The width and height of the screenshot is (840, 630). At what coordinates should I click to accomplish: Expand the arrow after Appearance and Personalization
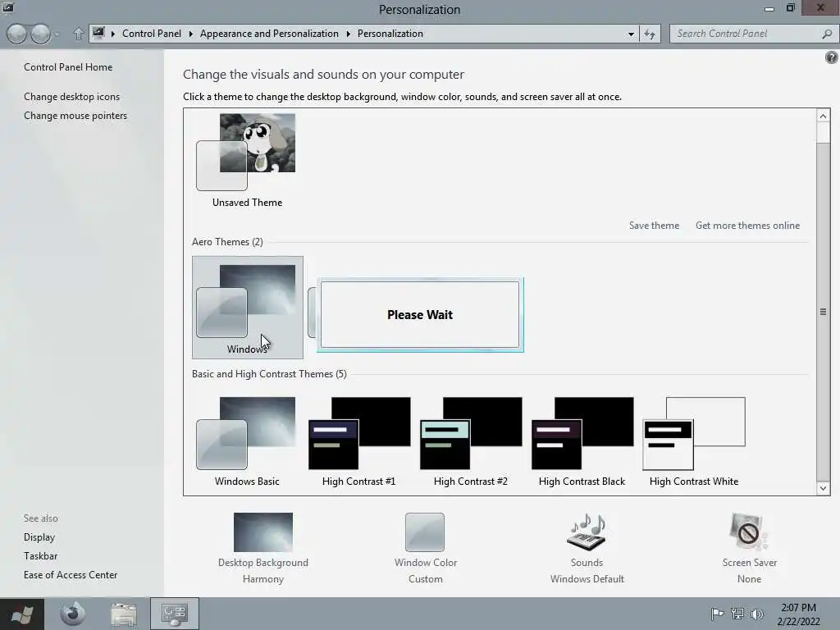[348, 34]
